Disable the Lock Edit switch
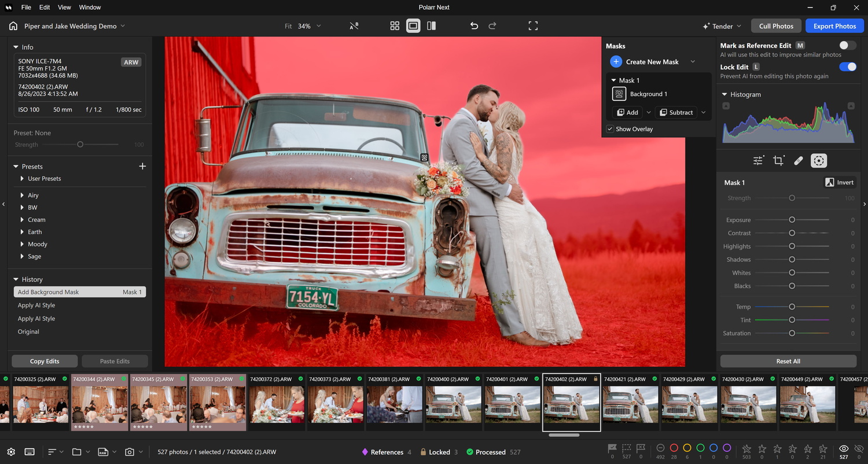Screen dimensions: 868x464 pyautogui.click(x=848, y=67)
